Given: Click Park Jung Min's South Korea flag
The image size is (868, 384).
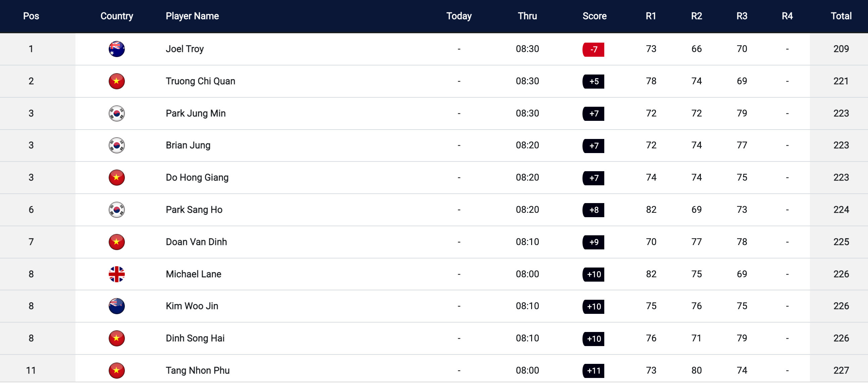Looking at the screenshot, I should (x=116, y=113).
